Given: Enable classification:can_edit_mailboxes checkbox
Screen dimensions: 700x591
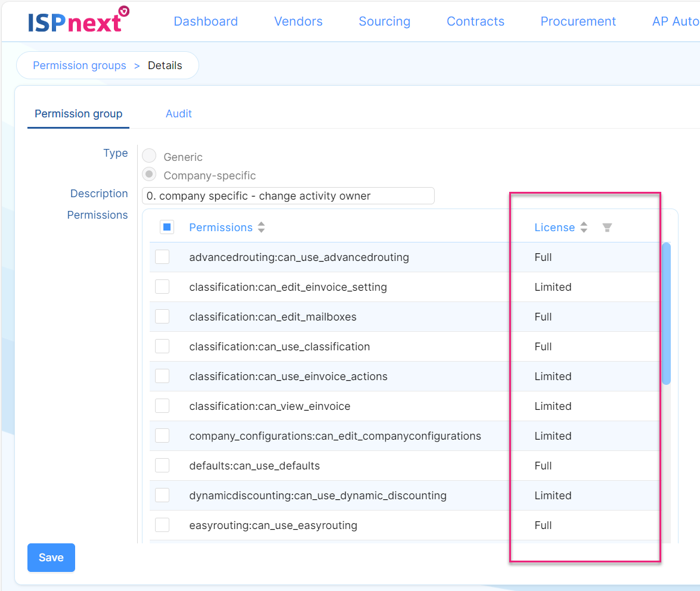Looking at the screenshot, I should [162, 316].
